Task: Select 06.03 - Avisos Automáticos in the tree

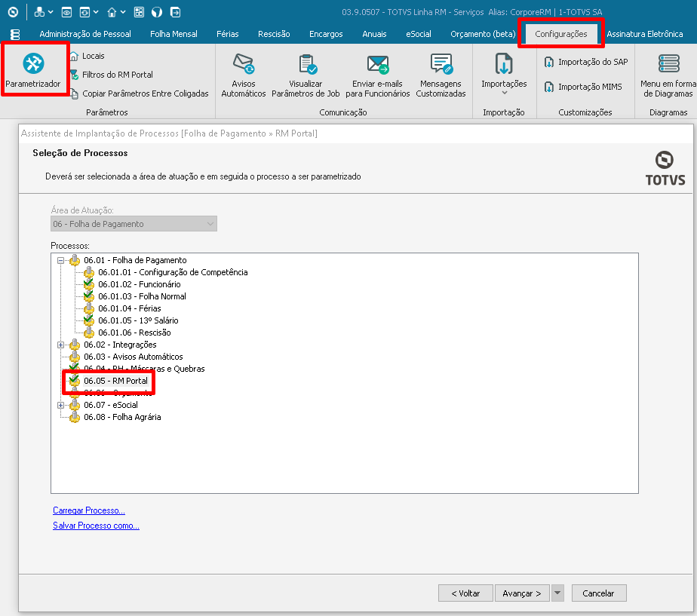Action: tap(134, 357)
